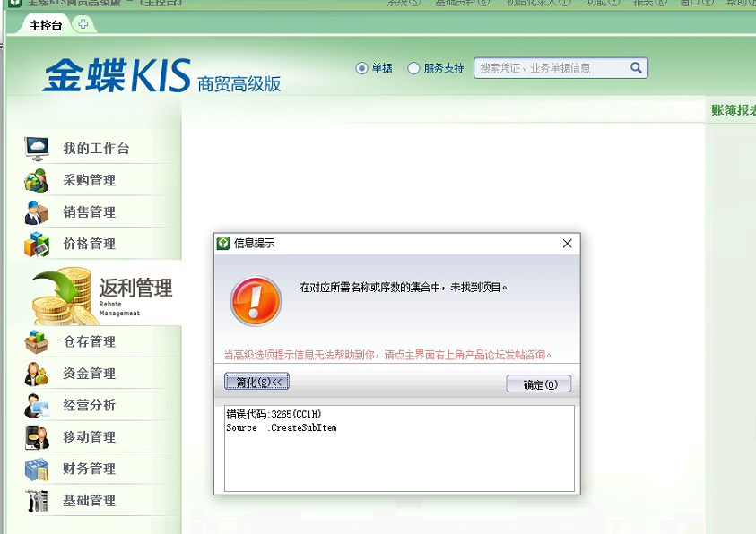The image size is (756, 534).
Task: Open the 我的工作台 workbench icon
Action: click(x=37, y=149)
